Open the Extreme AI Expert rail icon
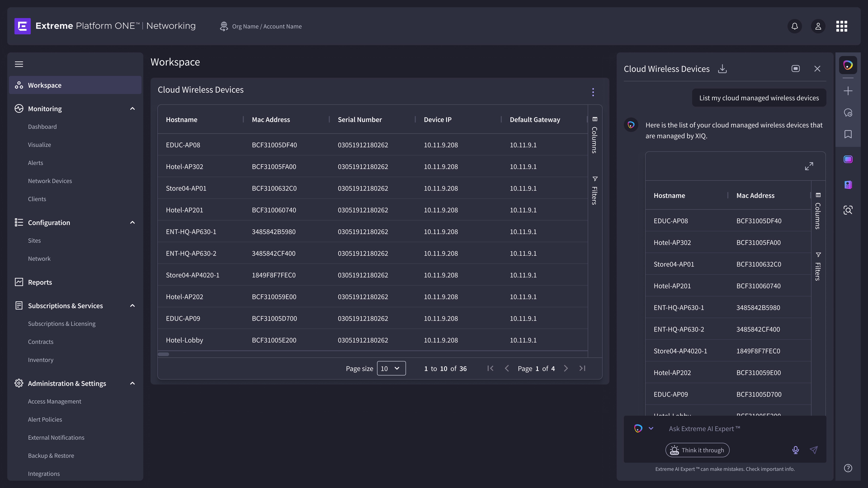This screenshot has height=488, width=868. point(848,65)
